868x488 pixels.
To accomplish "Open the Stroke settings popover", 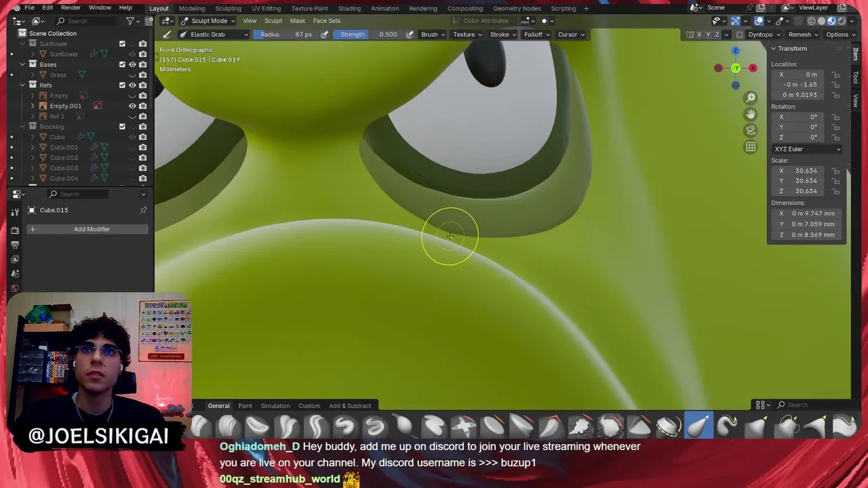I will 502,35.
